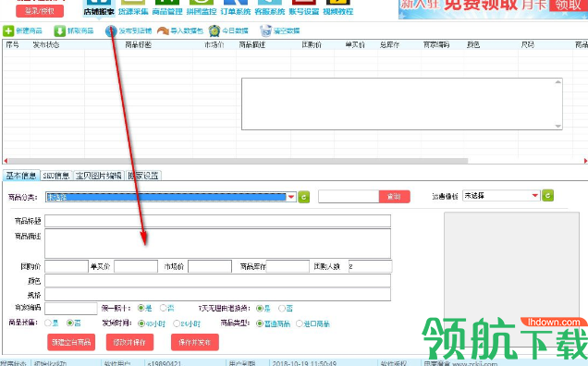Open the 订单系统 module

point(236,8)
